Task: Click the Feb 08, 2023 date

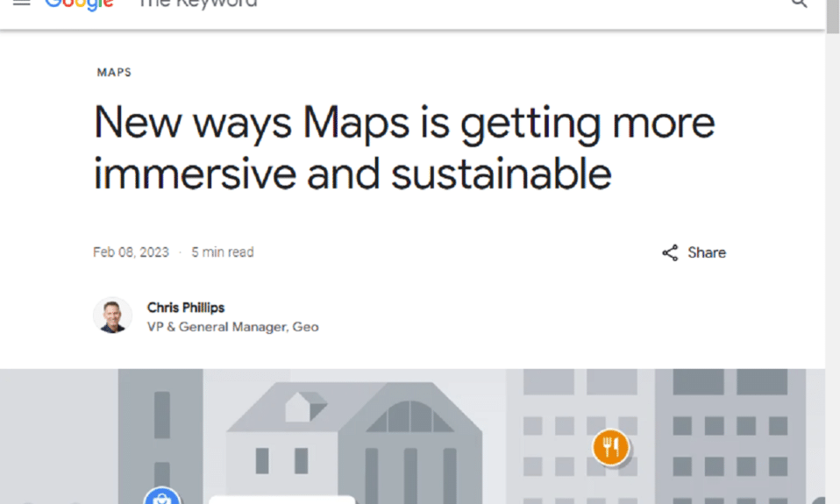Action: tap(132, 252)
